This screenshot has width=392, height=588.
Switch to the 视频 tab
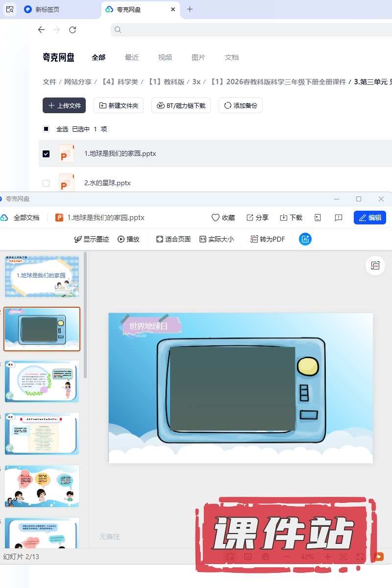click(x=165, y=57)
